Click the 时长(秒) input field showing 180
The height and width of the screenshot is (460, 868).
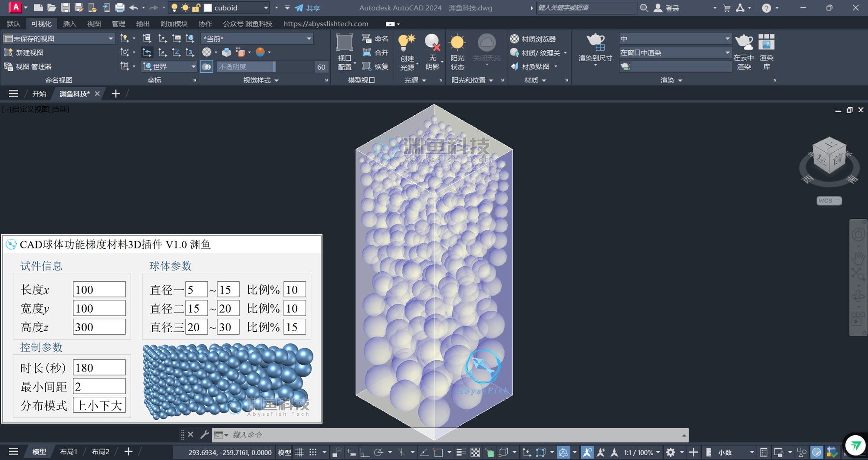tap(99, 367)
